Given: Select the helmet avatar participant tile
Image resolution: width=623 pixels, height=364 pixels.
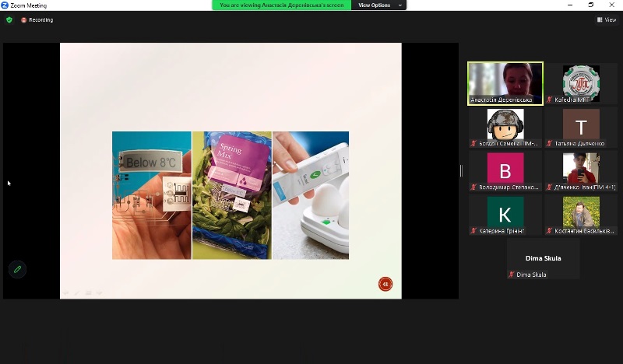Looking at the screenshot, I should (x=505, y=128).
